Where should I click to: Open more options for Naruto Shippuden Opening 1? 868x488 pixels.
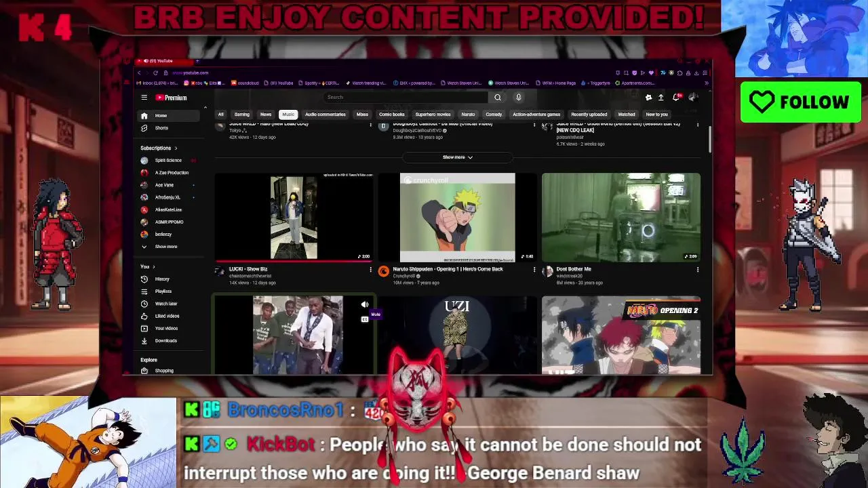pos(534,270)
